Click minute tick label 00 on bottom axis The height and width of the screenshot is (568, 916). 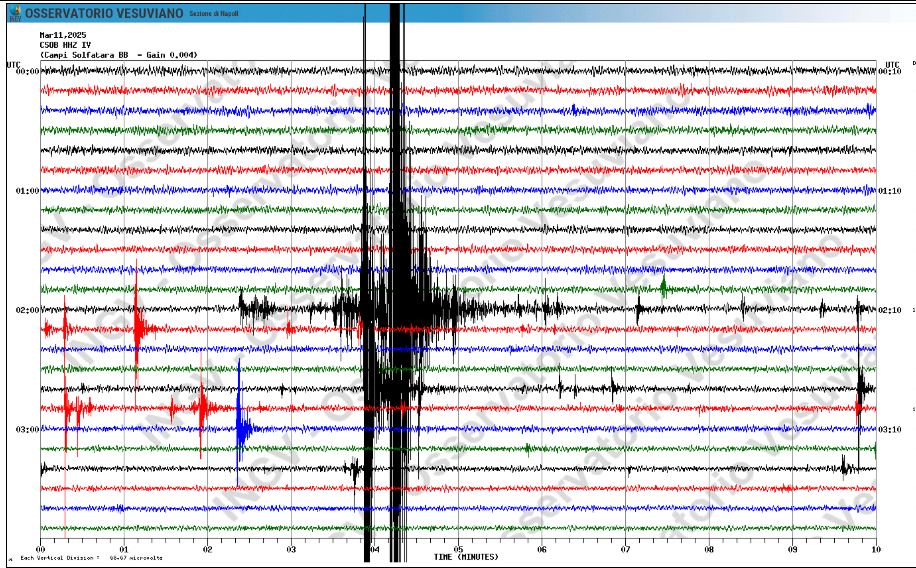(x=40, y=549)
